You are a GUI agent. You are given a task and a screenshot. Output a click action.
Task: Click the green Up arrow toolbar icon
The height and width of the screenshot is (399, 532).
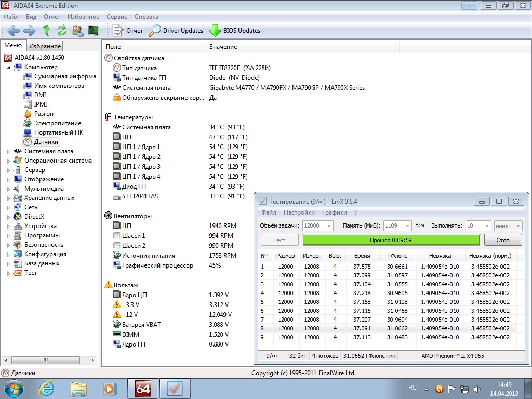click(x=46, y=31)
